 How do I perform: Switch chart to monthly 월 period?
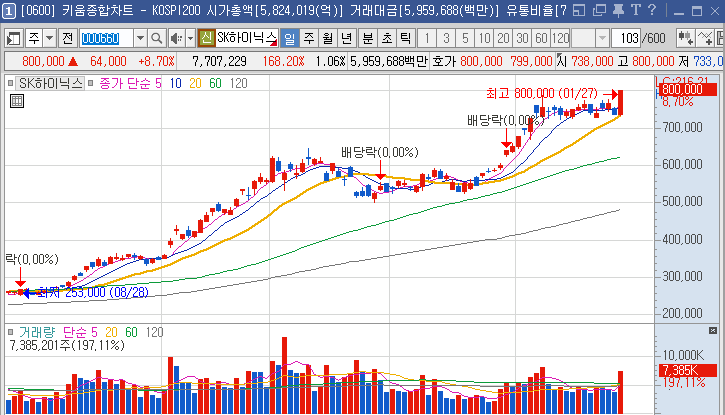pyautogui.click(x=327, y=38)
